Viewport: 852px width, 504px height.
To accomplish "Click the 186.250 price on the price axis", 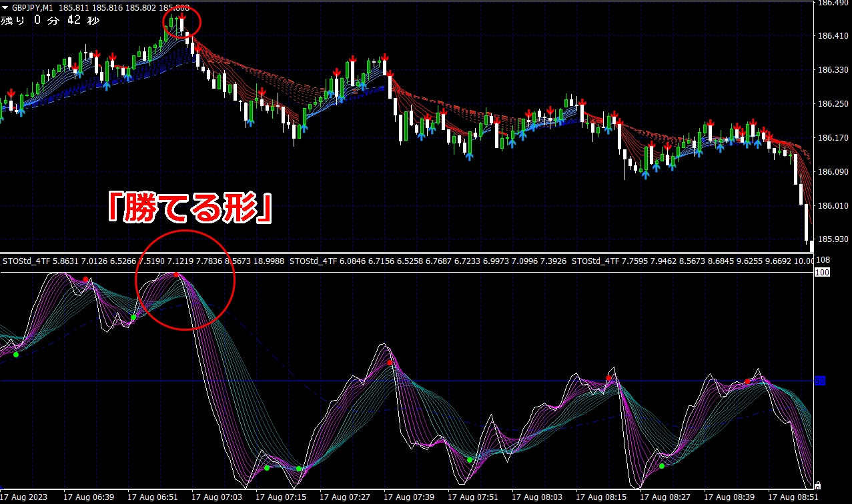I will [833, 104].
